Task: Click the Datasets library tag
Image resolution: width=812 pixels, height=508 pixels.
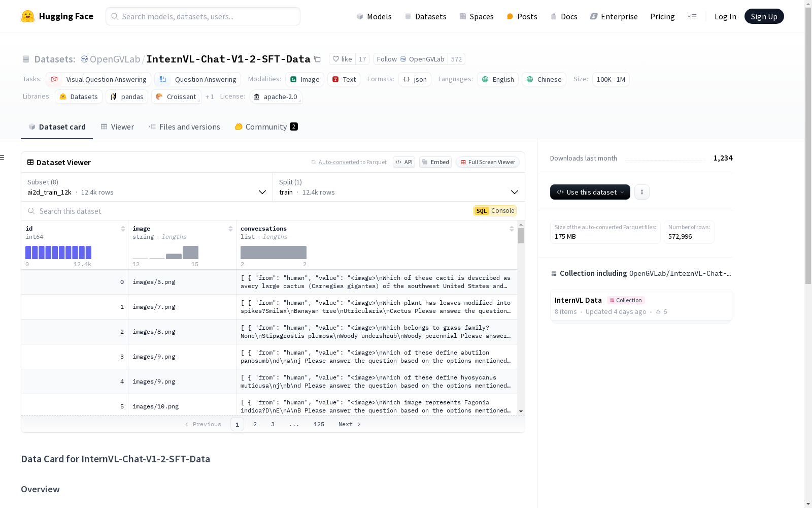Action: 79,97
